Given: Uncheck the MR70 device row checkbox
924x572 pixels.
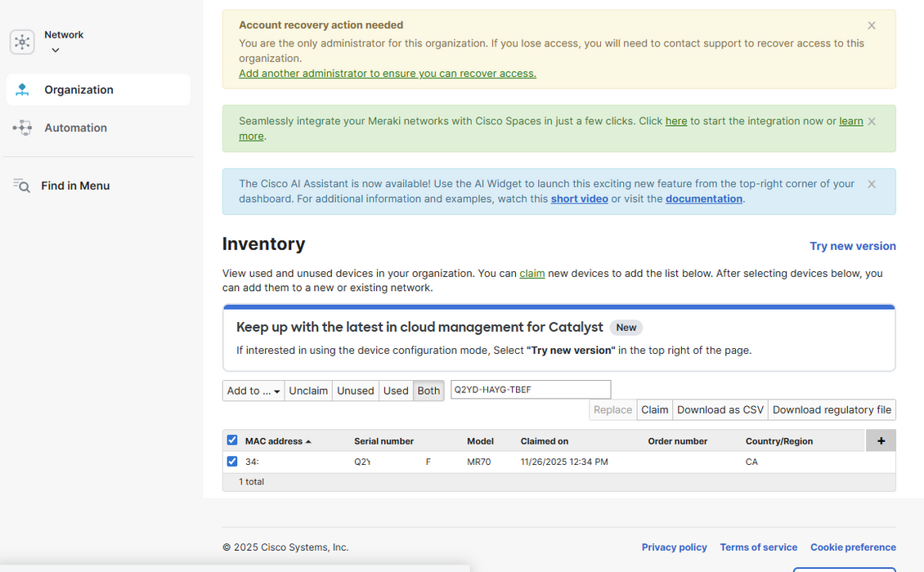Looking at the screenshot, I should (x=232, y=462).
